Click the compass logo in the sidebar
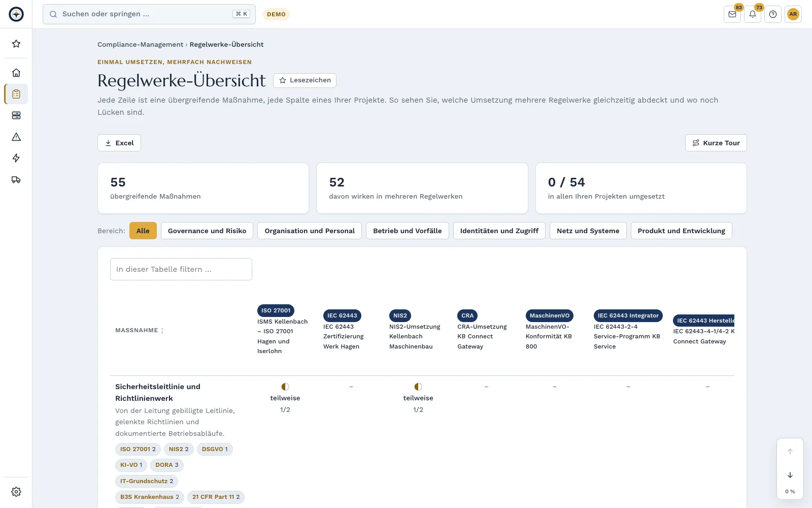This screenshot has width=812, height=508. pyautogui.click(x=16, y=14)
